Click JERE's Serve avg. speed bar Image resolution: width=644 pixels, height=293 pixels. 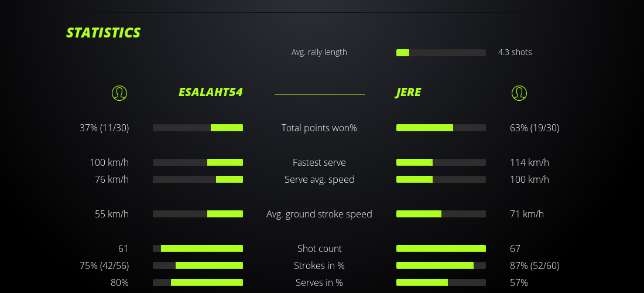[x=441, y=179]
